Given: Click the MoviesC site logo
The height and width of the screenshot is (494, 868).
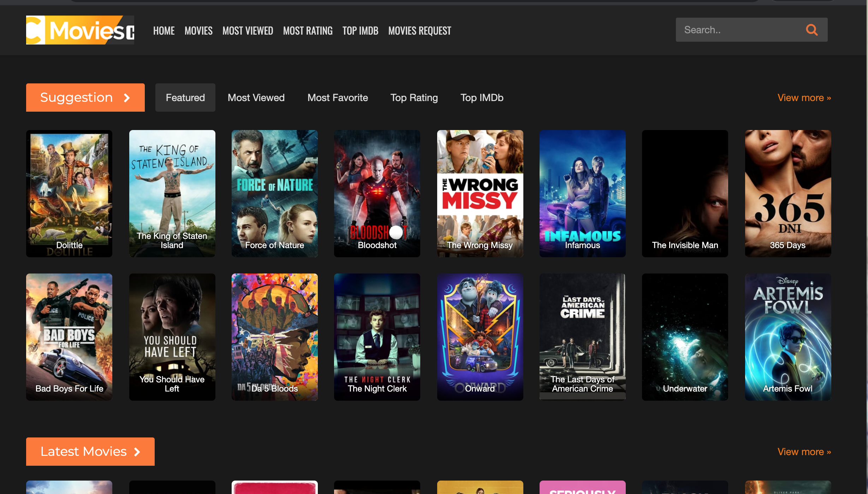Looking at the screenshot, I should tap(80, 30).
